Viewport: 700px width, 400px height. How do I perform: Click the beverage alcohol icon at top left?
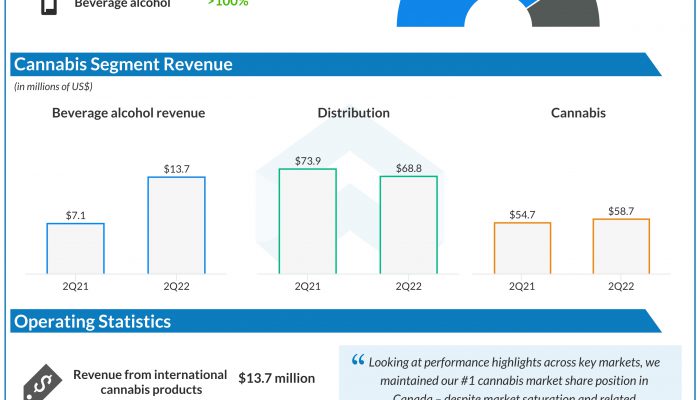pyautogui.click(x=47, y=7)
